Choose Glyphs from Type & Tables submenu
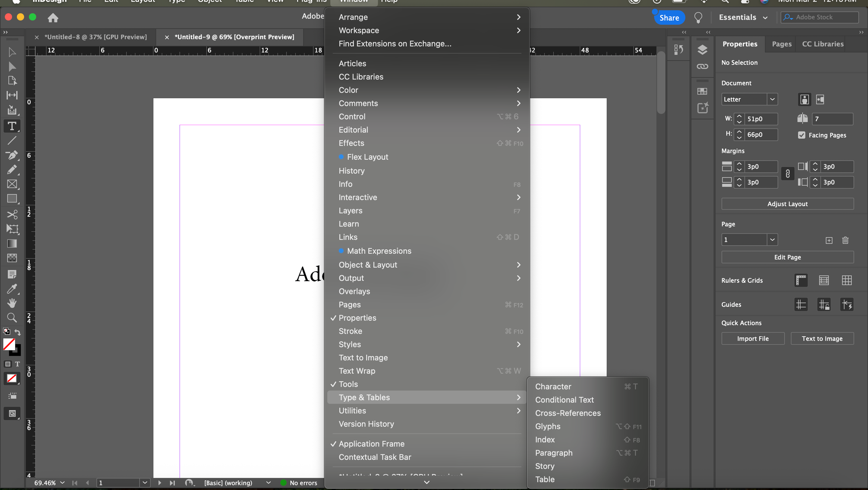This screenshot has width=868, height=490. [x=548, y=426]
